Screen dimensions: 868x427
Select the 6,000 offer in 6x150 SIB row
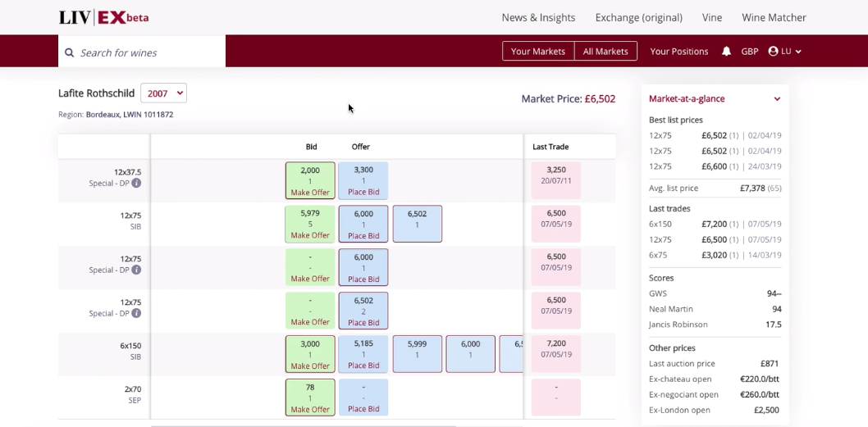[x=471, y=354]
